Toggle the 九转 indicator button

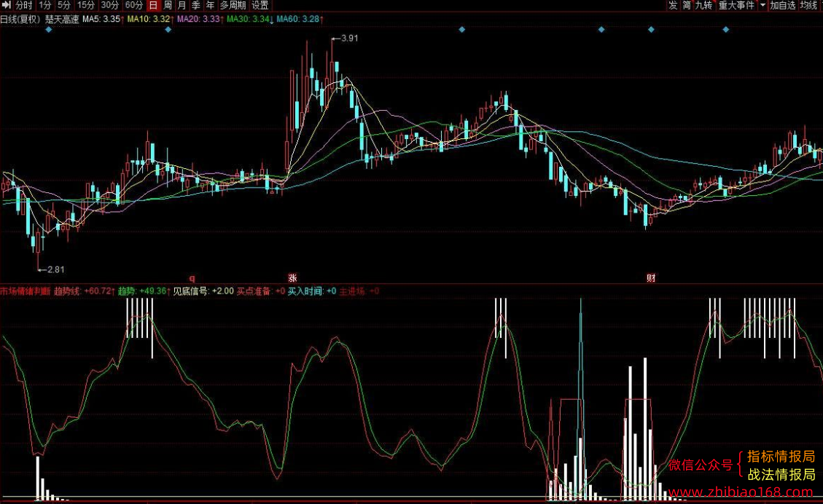704,5
